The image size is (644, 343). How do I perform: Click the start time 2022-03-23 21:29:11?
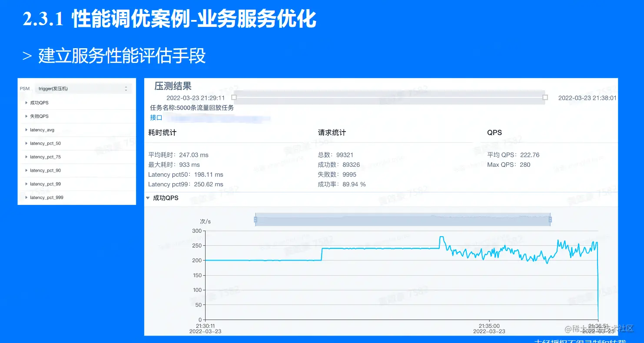pos(196,98)
